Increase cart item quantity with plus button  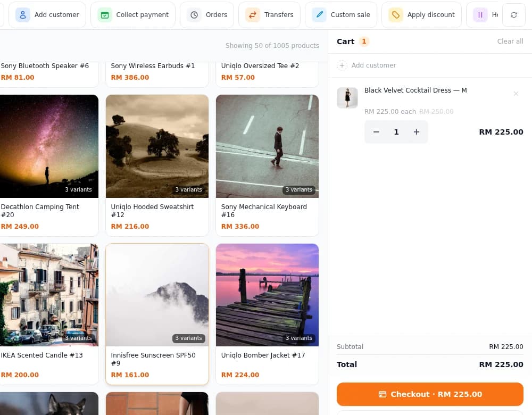pyautogui.click(x=417, y=132)
